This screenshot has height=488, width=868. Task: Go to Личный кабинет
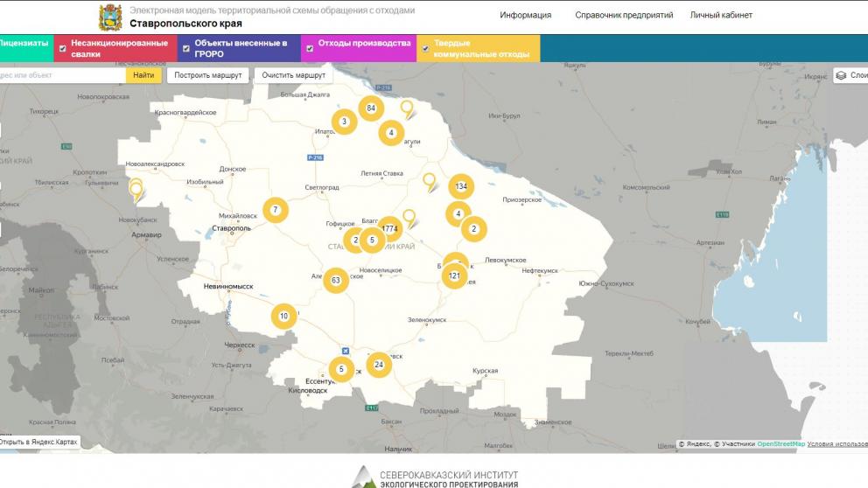pyautogui.click(x=721, y=15)
